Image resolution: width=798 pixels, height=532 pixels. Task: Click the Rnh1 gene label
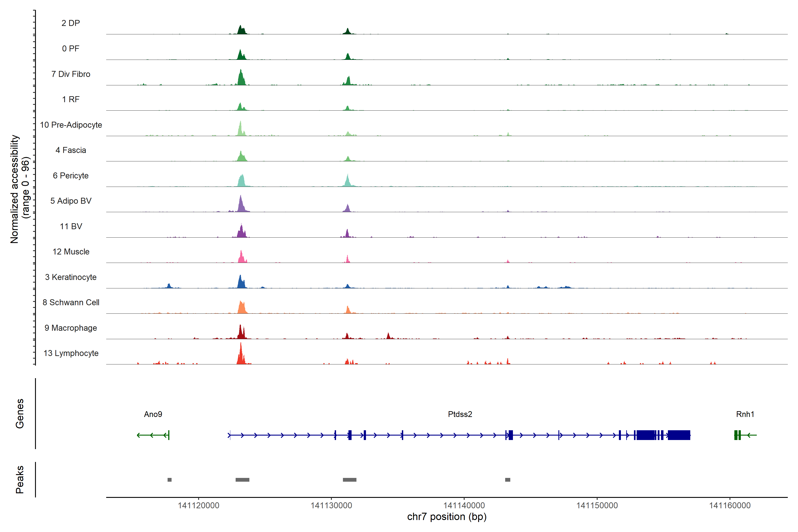tap(745, 414)
